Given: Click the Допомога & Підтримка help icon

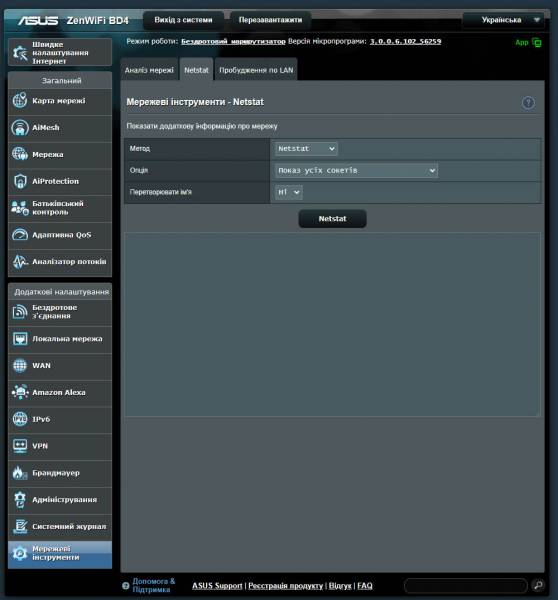Looking at the screenshot, I should 126,585.
